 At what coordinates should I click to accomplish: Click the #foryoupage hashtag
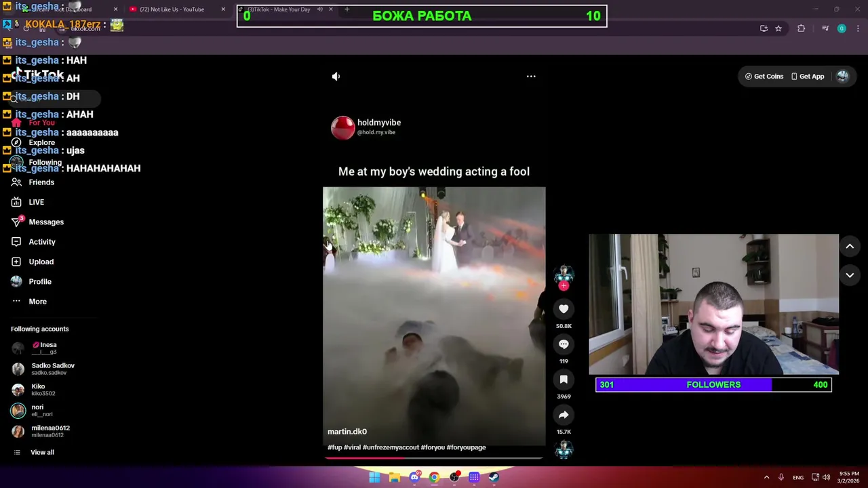[467, 447]
